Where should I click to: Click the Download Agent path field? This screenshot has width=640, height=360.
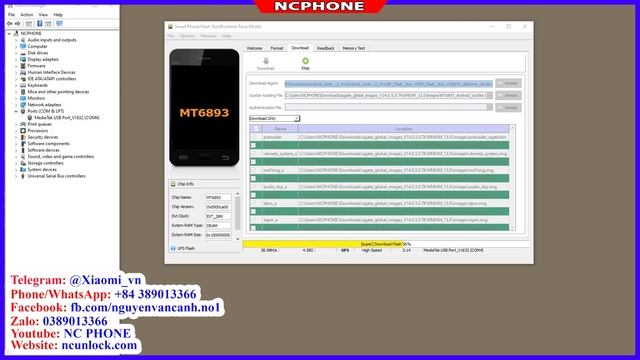(389, 84)
